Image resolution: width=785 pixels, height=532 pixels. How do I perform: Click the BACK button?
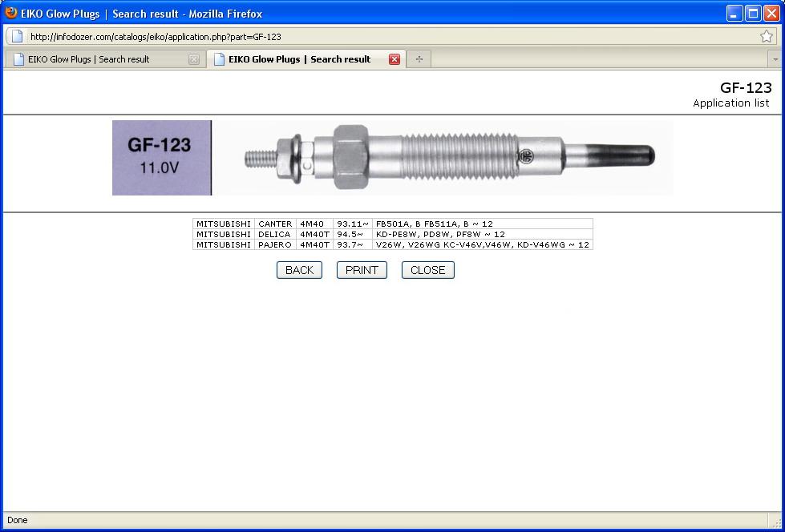coord(299,270)
